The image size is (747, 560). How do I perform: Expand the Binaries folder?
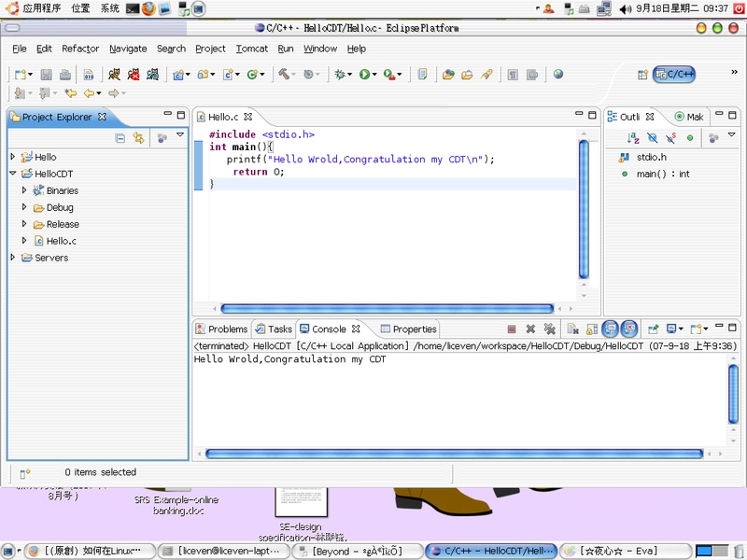point(24,190)
